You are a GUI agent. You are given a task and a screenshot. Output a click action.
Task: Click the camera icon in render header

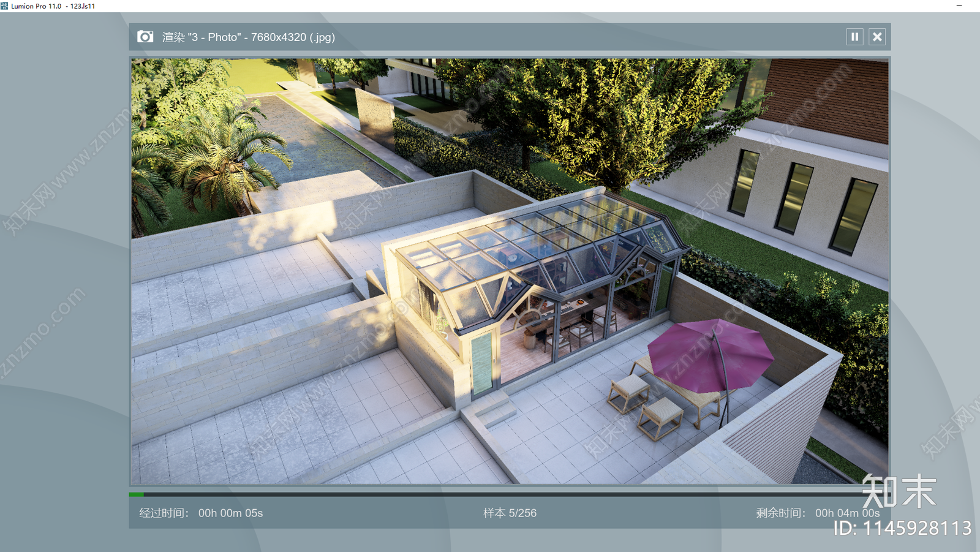(145, 37)
